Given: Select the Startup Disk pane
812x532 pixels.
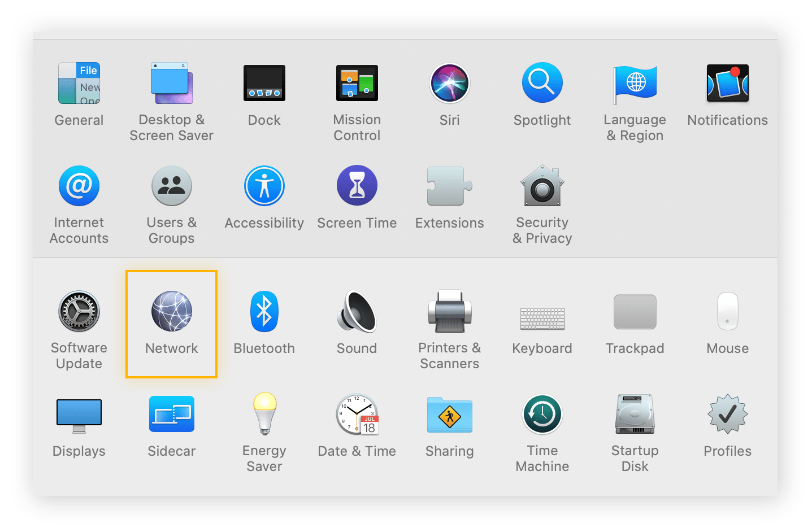Looking at the screenshot, I should point(635,414).
